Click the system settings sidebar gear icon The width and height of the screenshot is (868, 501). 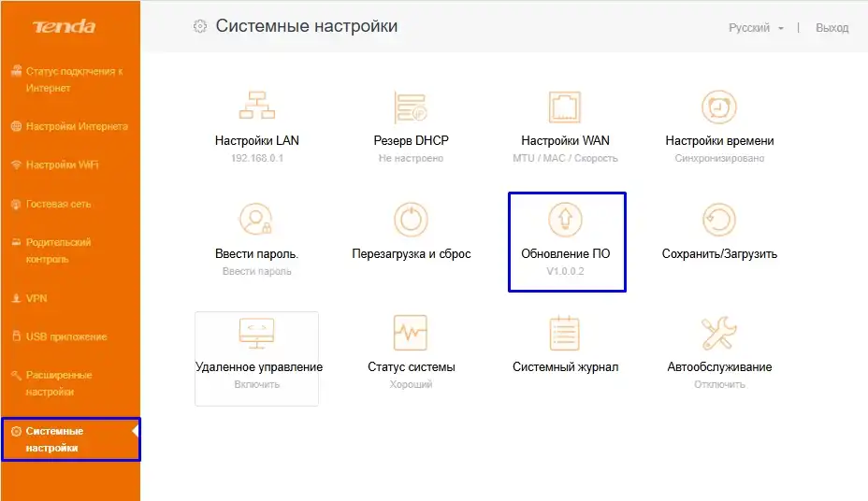click(16, 431)
